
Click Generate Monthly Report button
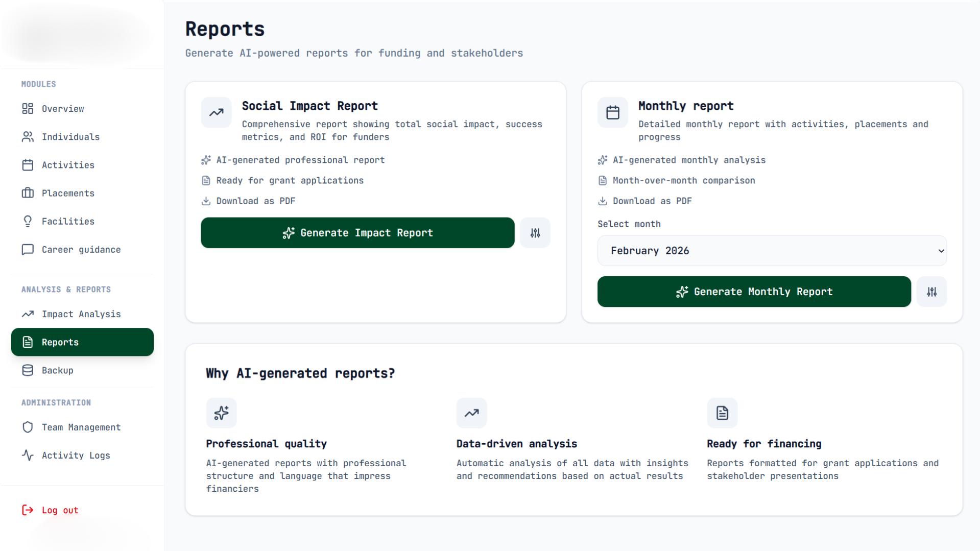pos(754,292)
